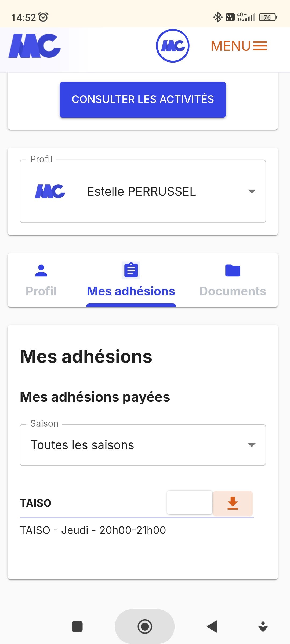This screenshot has height=644, width=290.
Task: Open the circular MC profile icon
Action: [x=173, y=46]
